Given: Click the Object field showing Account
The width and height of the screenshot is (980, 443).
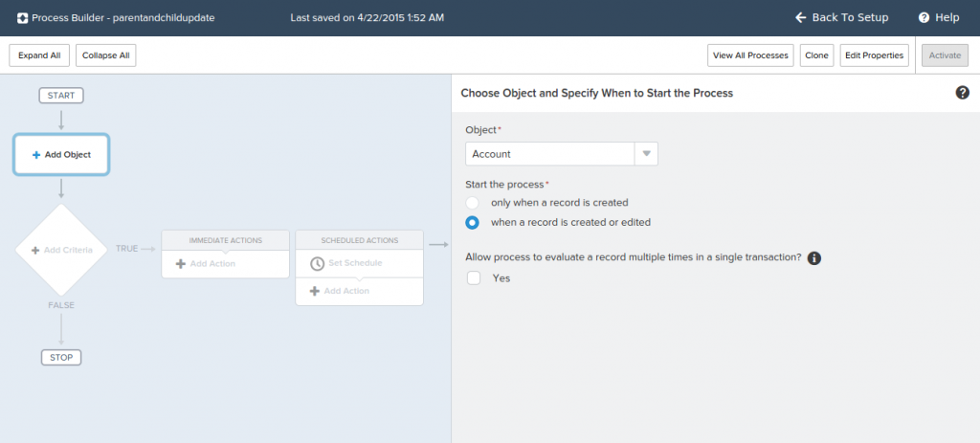Looking at the screenshot, I should click(550, 154).
